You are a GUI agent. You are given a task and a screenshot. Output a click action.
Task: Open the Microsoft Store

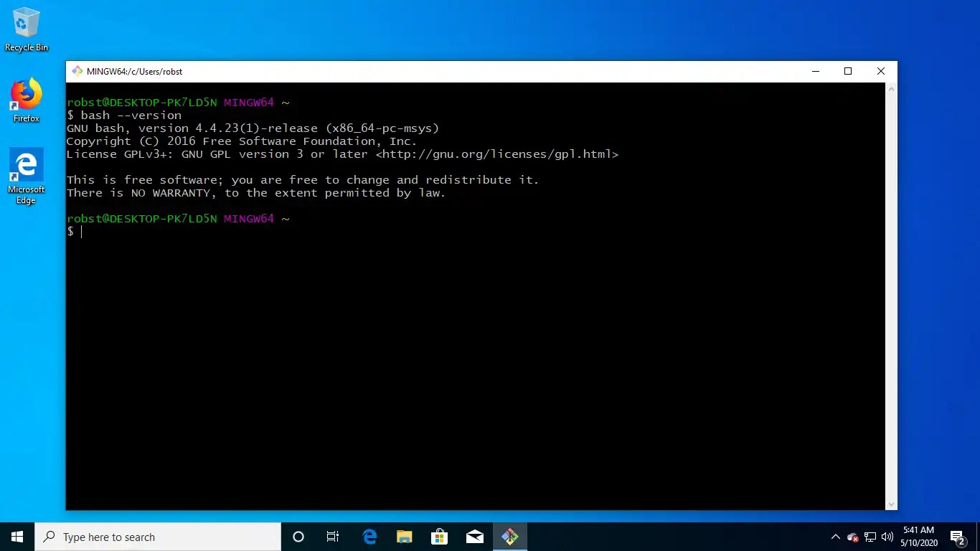tap(439, 537)
